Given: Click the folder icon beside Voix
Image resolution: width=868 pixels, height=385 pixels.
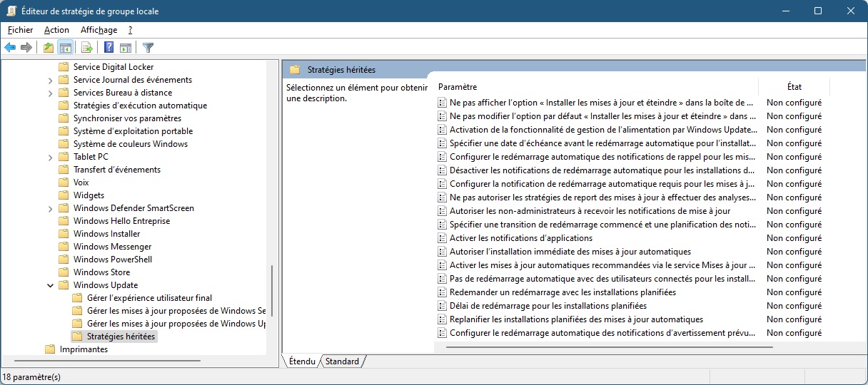Looking at the screenshot, I should pos(64,183).
